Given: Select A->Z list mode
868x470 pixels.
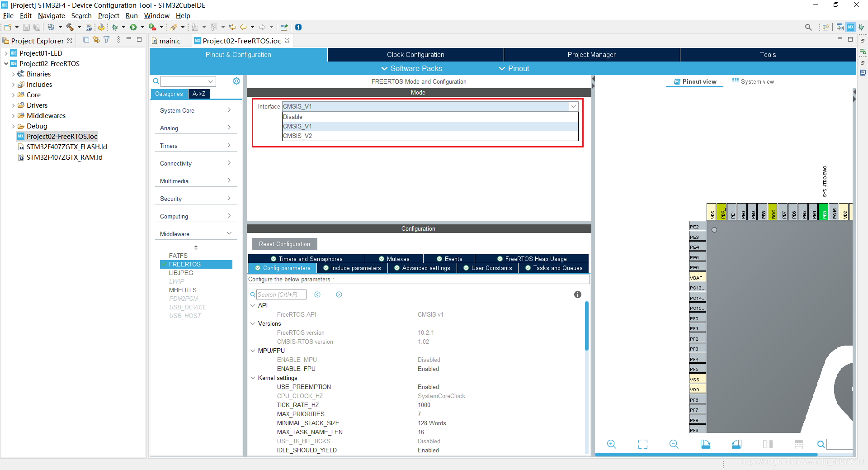Looking at the screenshot, I should click(x=199, y=94).
